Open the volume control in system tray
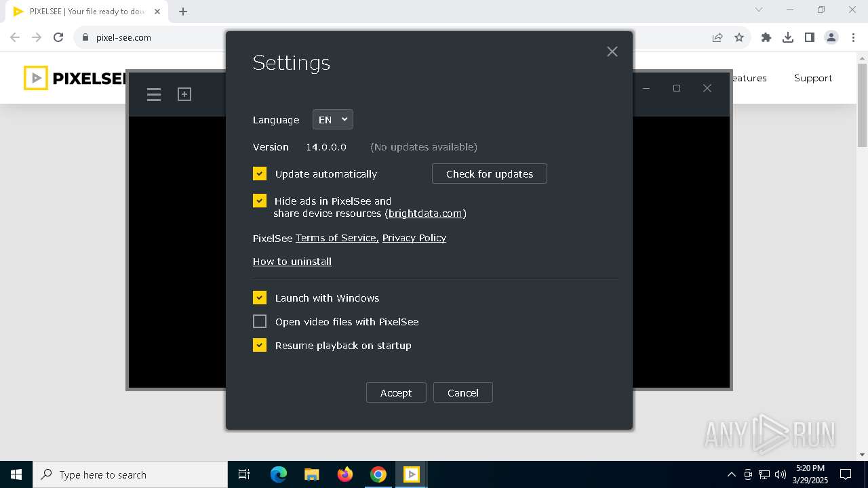The height and width of the screenshot is (488, 868). 781,474
